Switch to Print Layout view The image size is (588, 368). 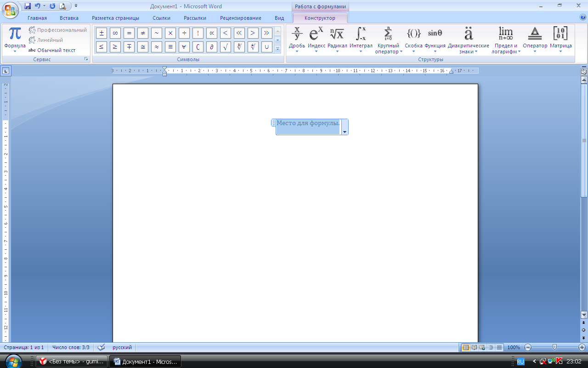(x=465, y=347)
